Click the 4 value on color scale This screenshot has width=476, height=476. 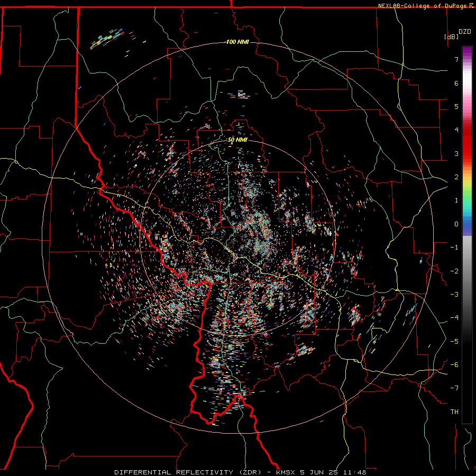tap(456, 130)
